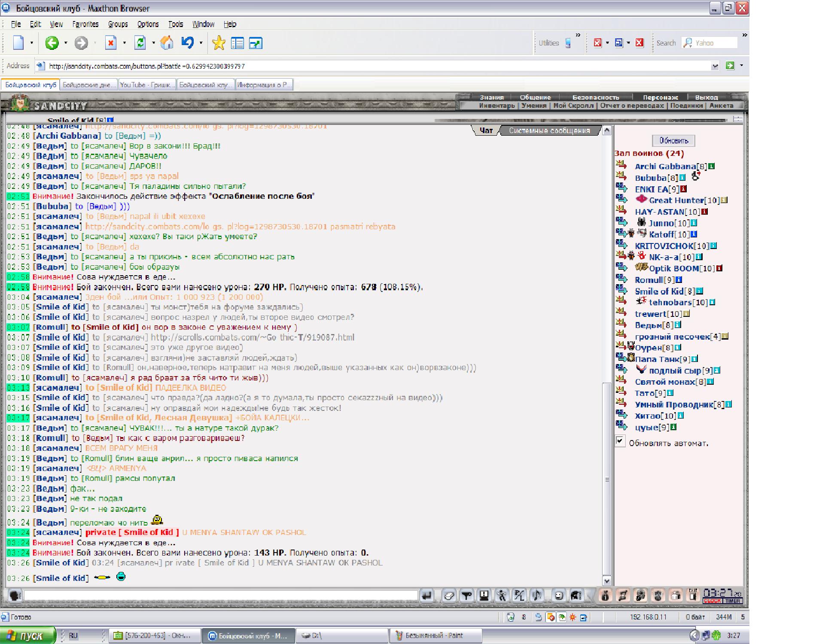Expand the Refresh button dropdown arrow
The image size is (816, 644).
[153, 43]
